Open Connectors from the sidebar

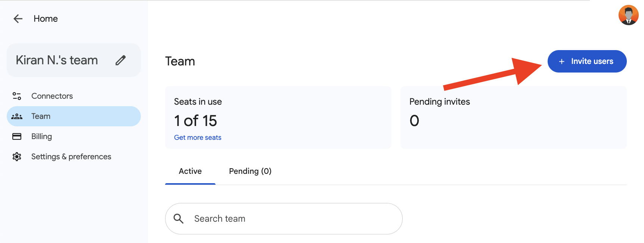(x=52, y=96)
